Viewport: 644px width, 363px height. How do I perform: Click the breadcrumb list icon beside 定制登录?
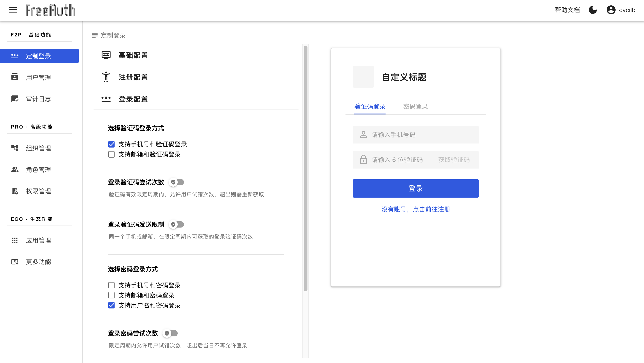pos(95,36)
